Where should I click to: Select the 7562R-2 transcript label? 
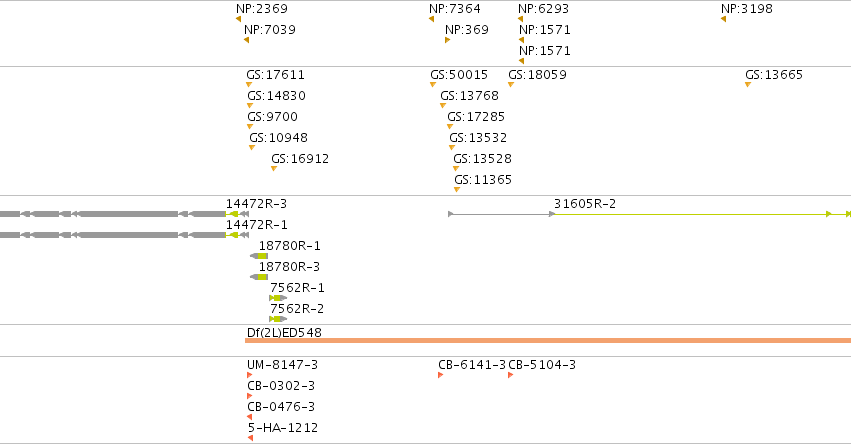(297, 309)
